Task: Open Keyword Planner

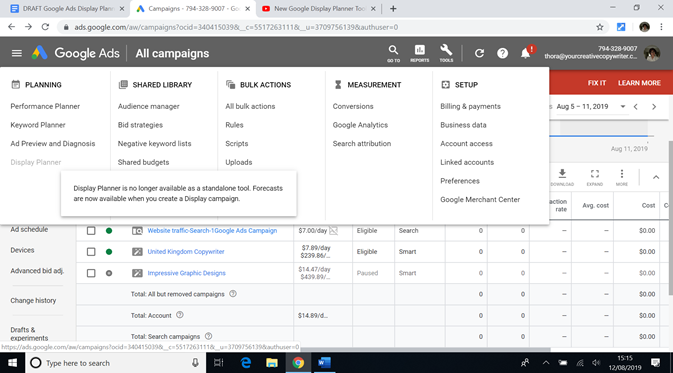Action: click(x=38, y=125)
